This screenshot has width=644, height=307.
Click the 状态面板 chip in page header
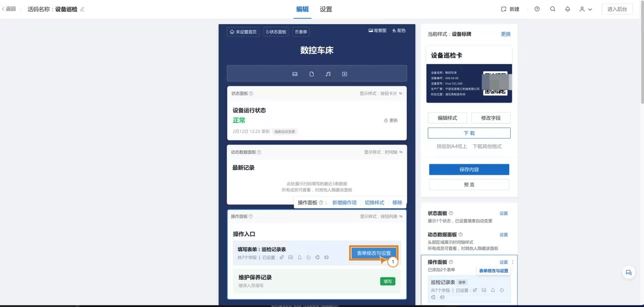coord(276,31)
